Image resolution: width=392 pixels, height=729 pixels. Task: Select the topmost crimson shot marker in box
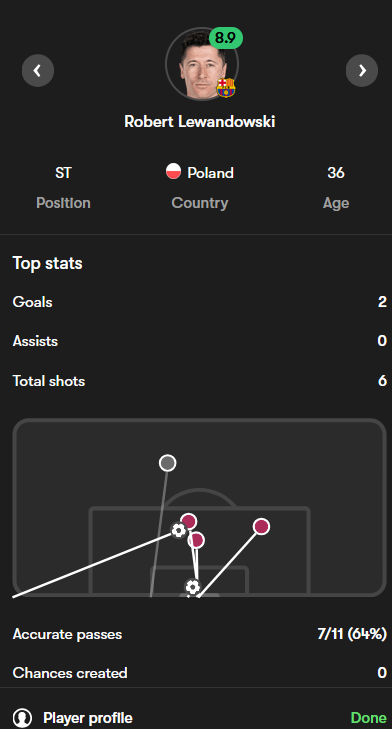188,522
